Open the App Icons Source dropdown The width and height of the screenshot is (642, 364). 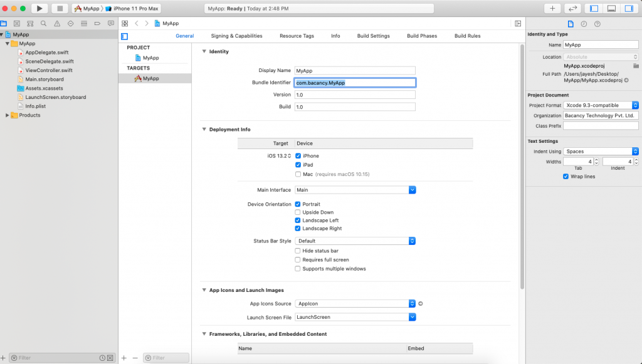coord(411,303)
